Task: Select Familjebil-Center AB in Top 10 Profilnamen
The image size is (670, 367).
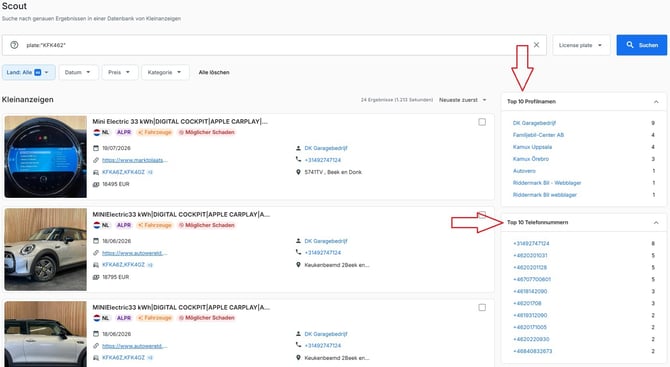Action: pos(538,135)
